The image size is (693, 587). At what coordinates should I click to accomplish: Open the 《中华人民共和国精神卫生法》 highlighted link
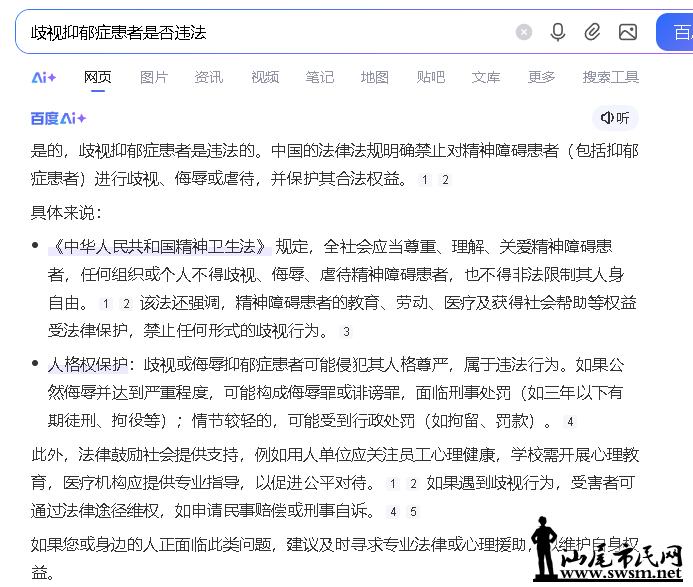click(x=160, y=247)
